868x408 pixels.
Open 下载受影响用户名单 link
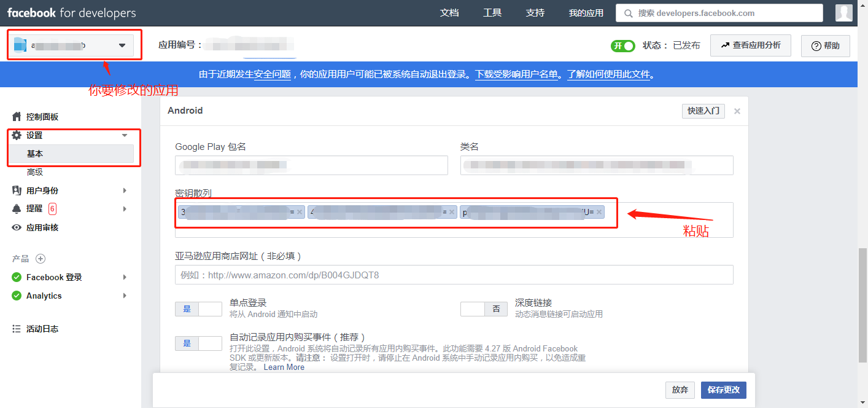click(x=516, y=74)
